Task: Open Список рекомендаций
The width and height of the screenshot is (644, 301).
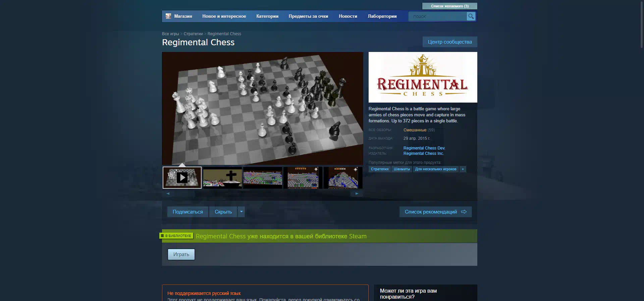Action: coord(435,212)
